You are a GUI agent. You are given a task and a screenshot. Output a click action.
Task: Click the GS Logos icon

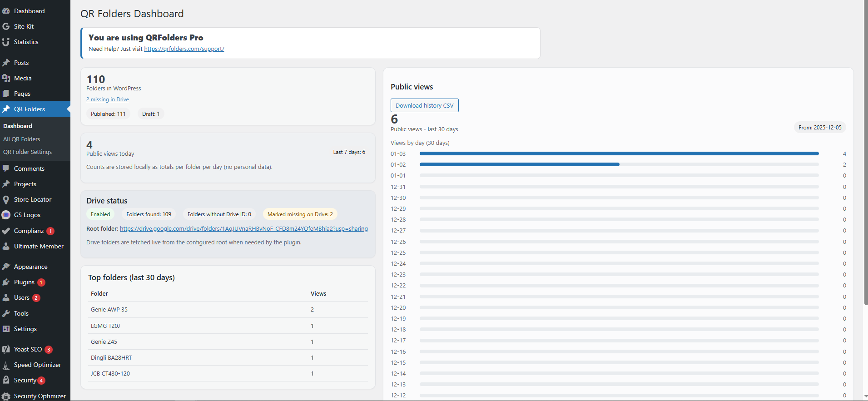6,215
